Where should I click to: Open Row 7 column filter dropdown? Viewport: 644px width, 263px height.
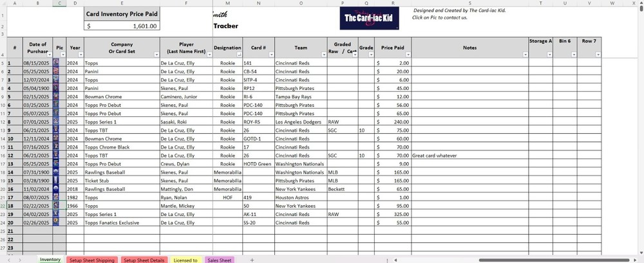coord(598,55)
